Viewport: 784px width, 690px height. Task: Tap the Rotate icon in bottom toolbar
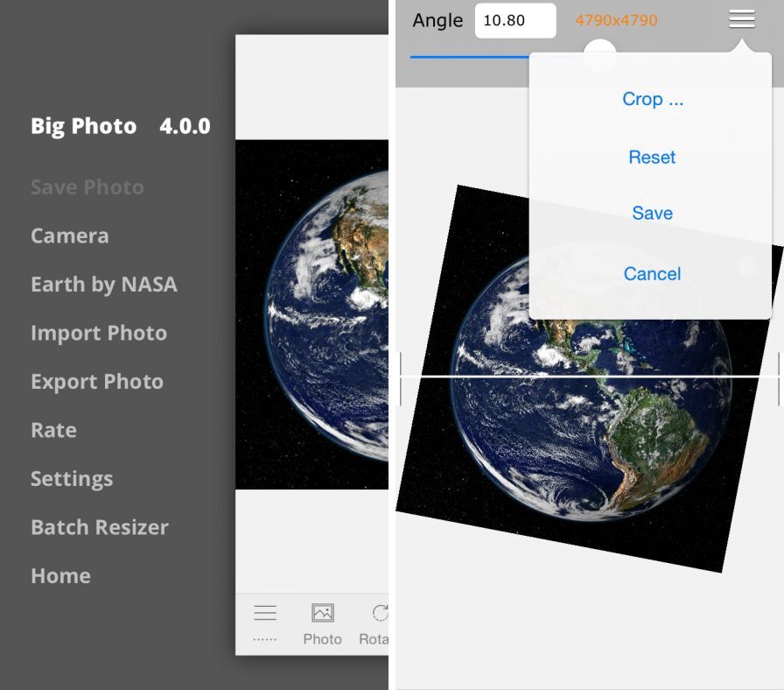[x=376, y=623]
